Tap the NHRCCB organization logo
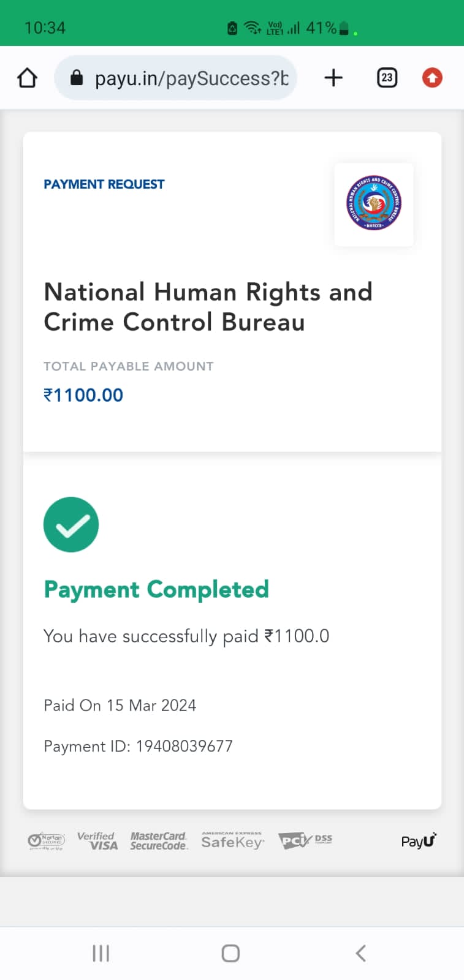464x980 pixels. click(x=374, y=204)
